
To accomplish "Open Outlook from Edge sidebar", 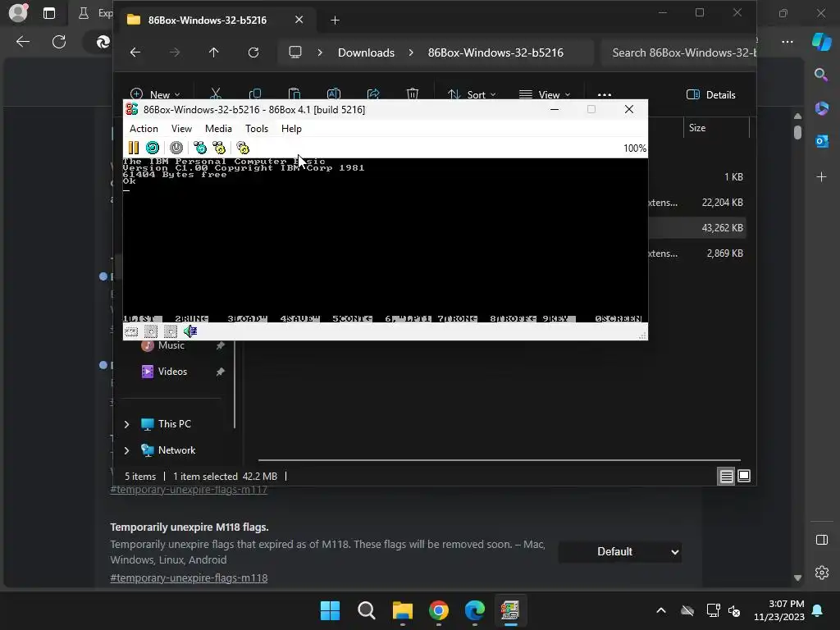I will point(821,141).
